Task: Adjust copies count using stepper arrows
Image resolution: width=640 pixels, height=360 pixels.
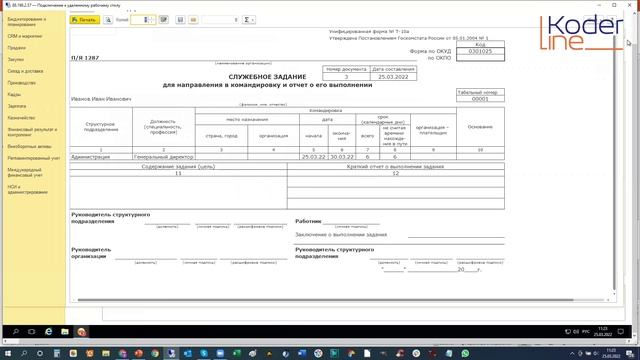Action: [151, 20]
